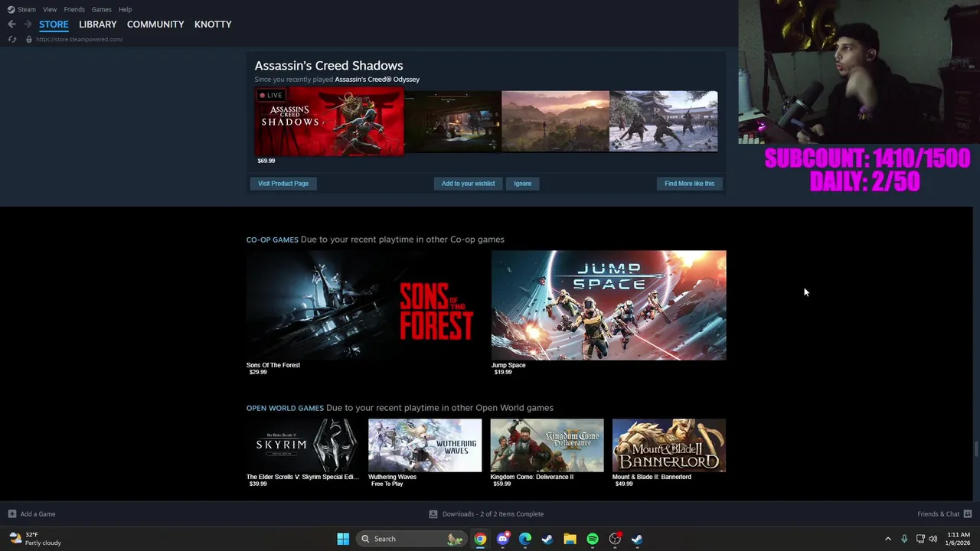The image size is (980, 551).
Task: Click The Elder Scrolls V Skyrim title text
Action: (x=302, y=477)
